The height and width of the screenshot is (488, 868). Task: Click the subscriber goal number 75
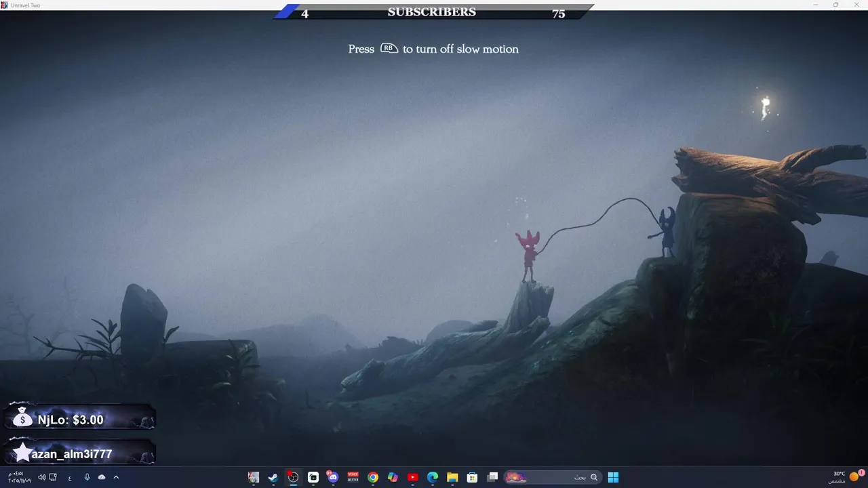point(558,14)
